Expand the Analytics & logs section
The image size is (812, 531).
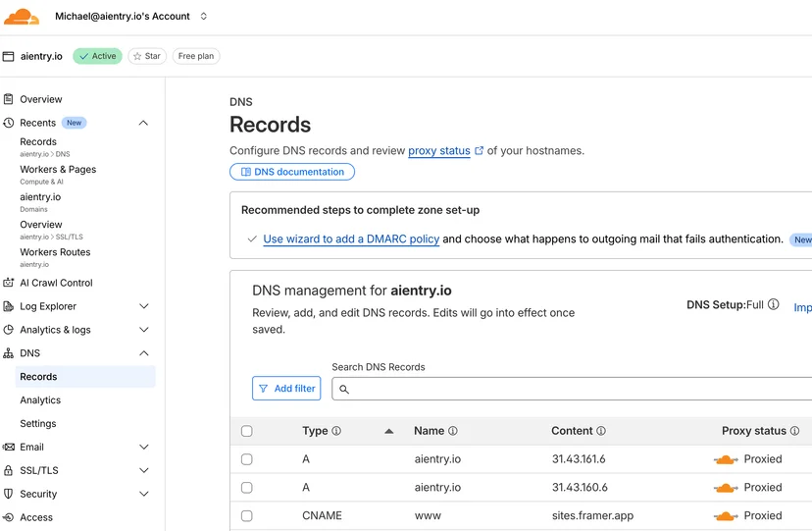144,330
